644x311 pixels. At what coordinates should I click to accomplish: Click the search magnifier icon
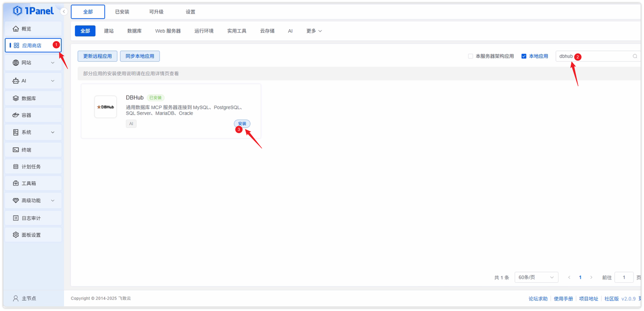[x=635, y=56]
